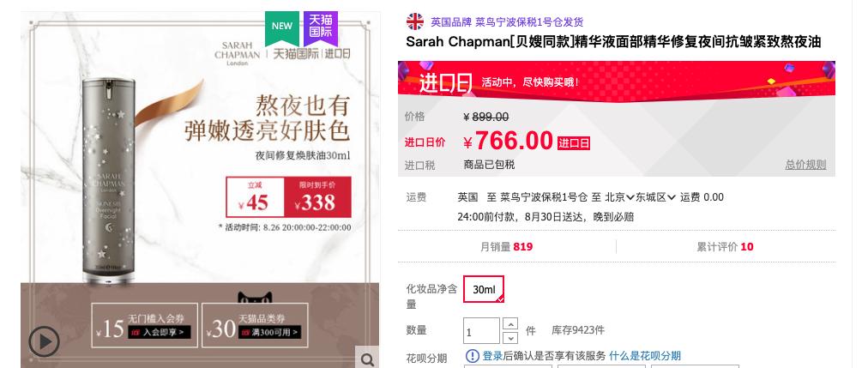Open 什么是花呗分期 help link

pyautogui.click(x=645, y=356)
